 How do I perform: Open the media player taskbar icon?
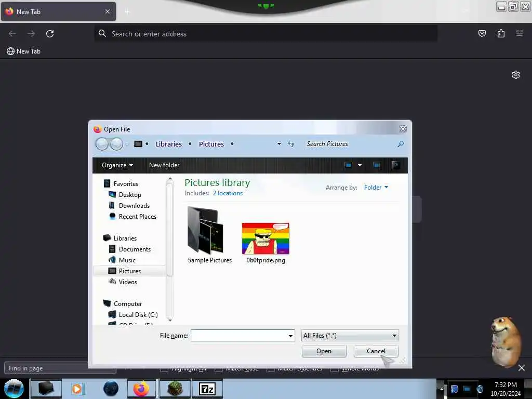(x=77, y=389)
